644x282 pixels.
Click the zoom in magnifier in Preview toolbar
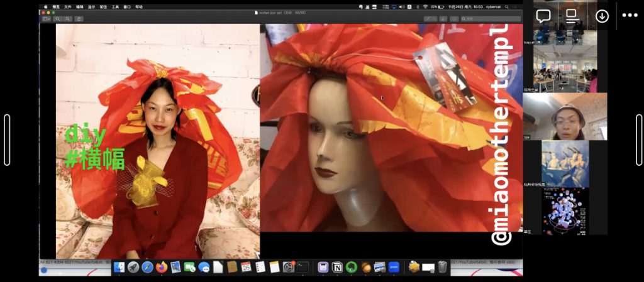tap(67, 19)
